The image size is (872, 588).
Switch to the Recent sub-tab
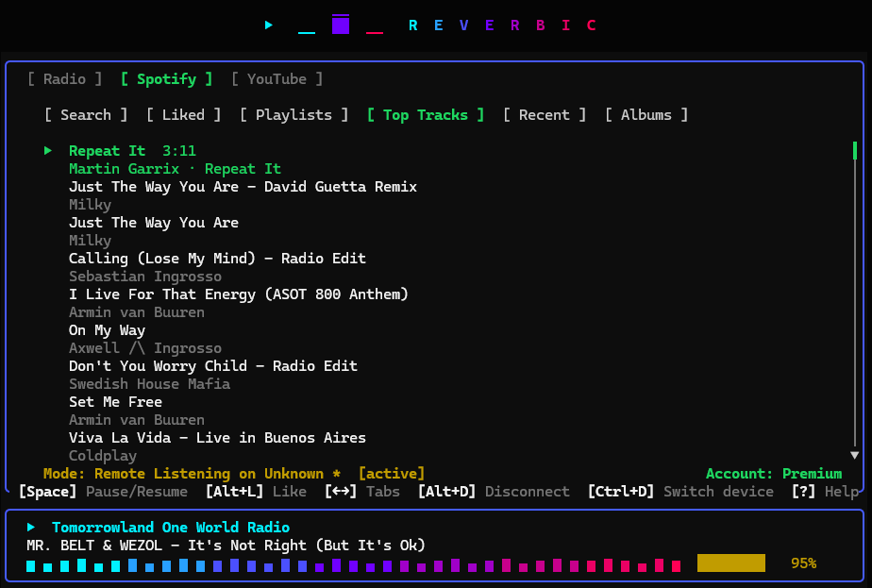[544, 115]
